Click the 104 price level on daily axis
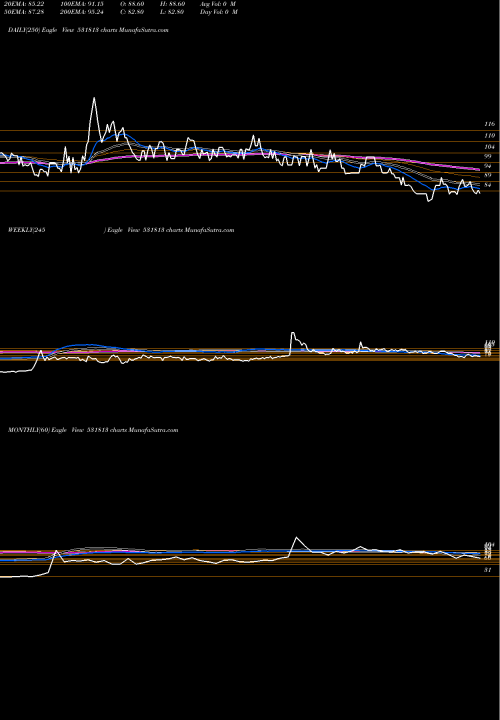Screen dimensions: 500x720 (489, 146)
